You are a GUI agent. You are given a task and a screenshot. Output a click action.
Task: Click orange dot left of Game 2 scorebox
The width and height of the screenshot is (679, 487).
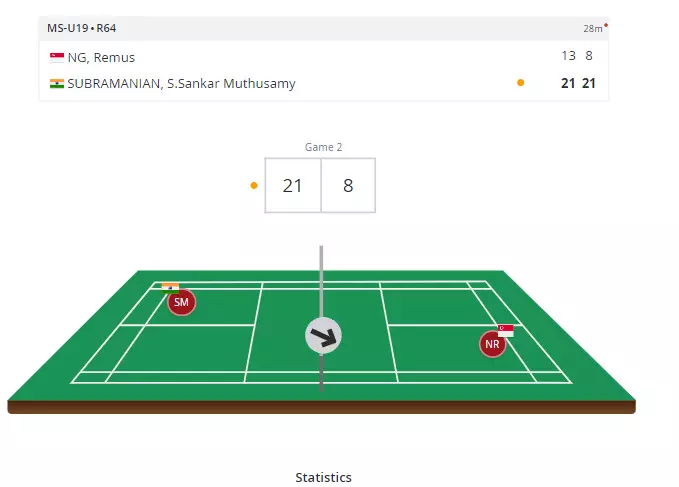(254, 185)
